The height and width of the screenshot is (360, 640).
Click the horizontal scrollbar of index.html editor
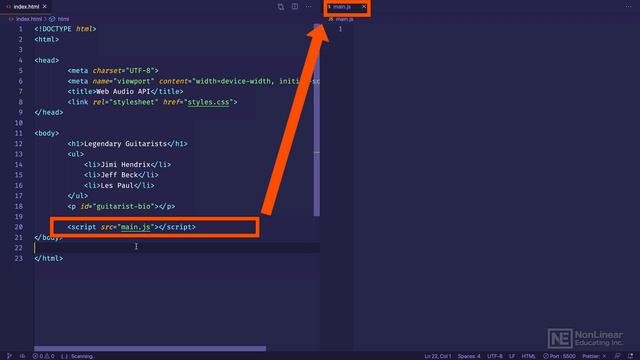coord(150,349)
